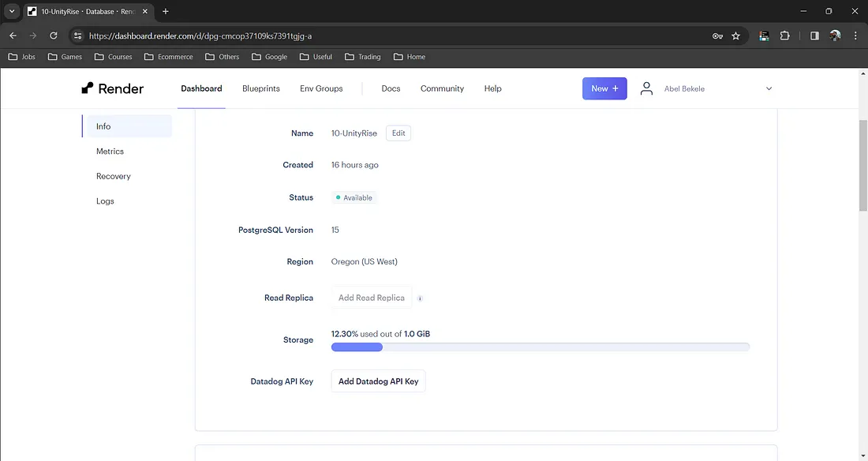Click the password manager key icon
The width and height of the screenshot is (868, 461).
tap(716, 36)
